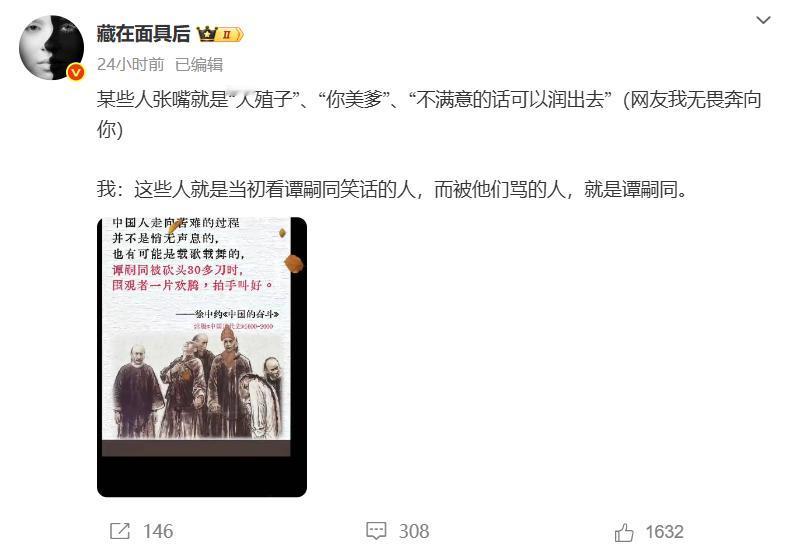This screenshot has height=555, width=796.
Task: Click the 已编辑 edit history label
Action: point(199,64)
